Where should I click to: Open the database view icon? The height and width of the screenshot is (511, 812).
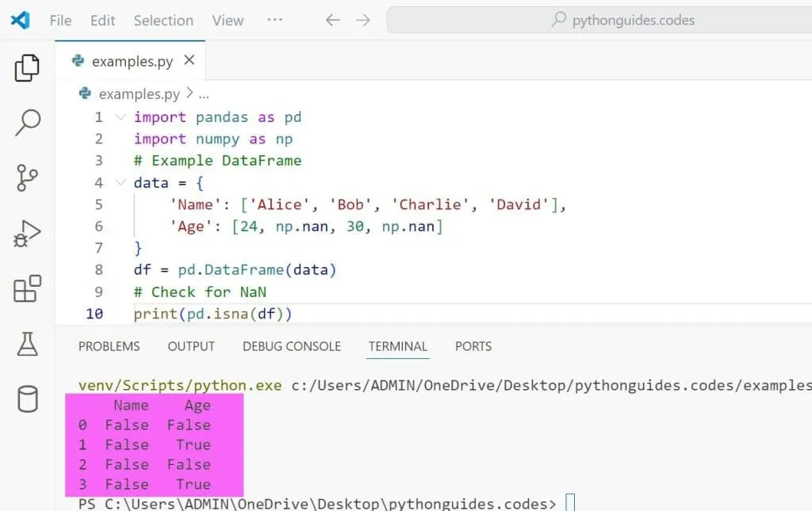[27, 399]
